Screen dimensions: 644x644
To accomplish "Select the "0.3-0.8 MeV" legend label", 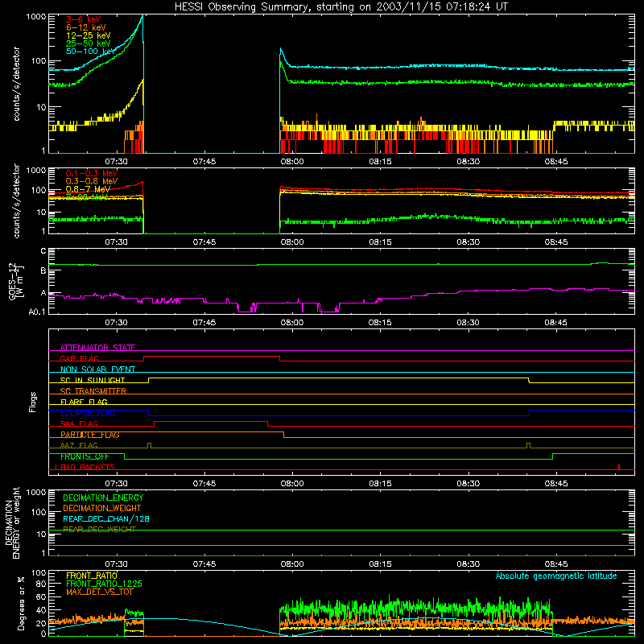I will [x=92, y=181].
